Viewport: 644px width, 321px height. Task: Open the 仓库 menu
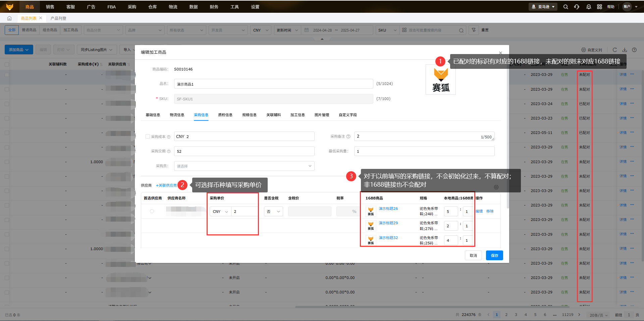(152, 7)
